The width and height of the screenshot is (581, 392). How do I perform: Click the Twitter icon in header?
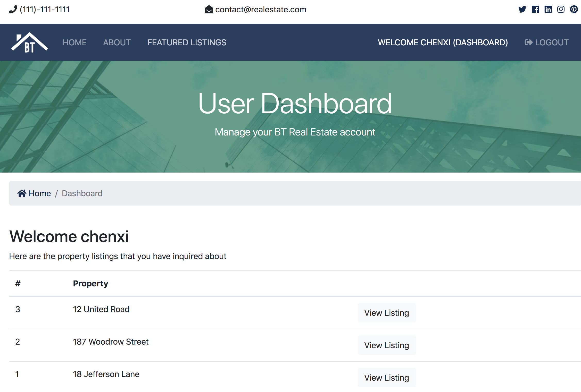coord(522,10)
